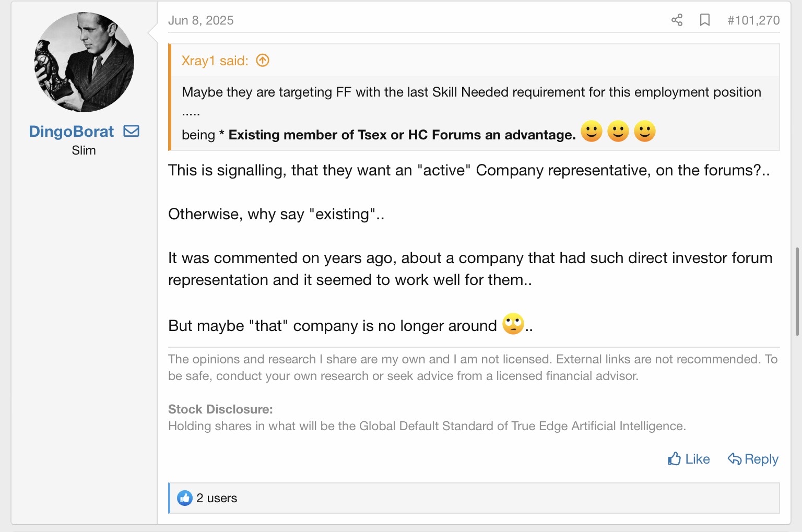Screen dimensions: 802x532
Task: Bookmark this post
Action: click(704, 20)
